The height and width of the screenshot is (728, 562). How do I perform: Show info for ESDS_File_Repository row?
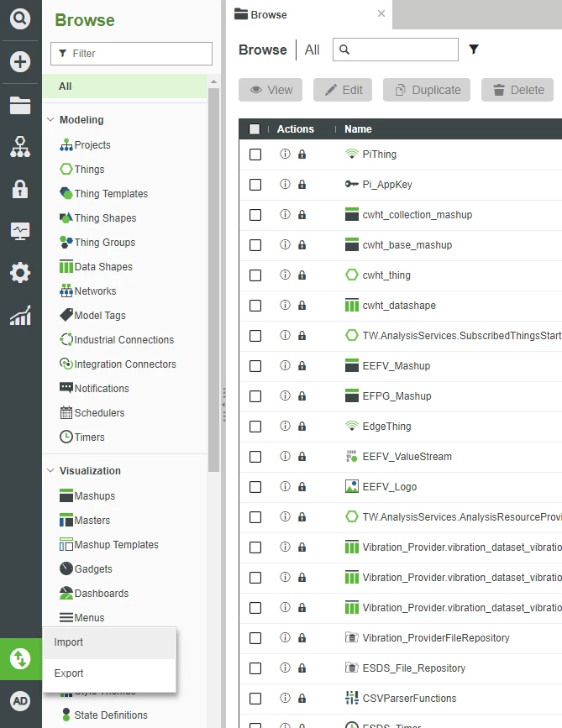tap(285, 668)
